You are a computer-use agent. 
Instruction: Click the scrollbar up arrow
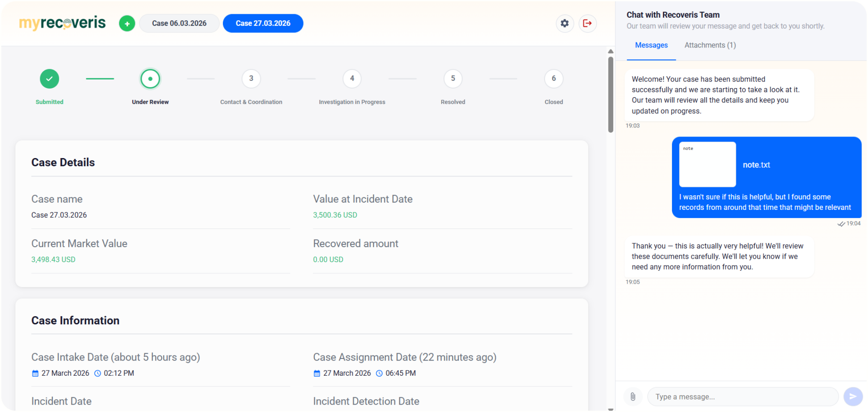click(x=611, y=51)
